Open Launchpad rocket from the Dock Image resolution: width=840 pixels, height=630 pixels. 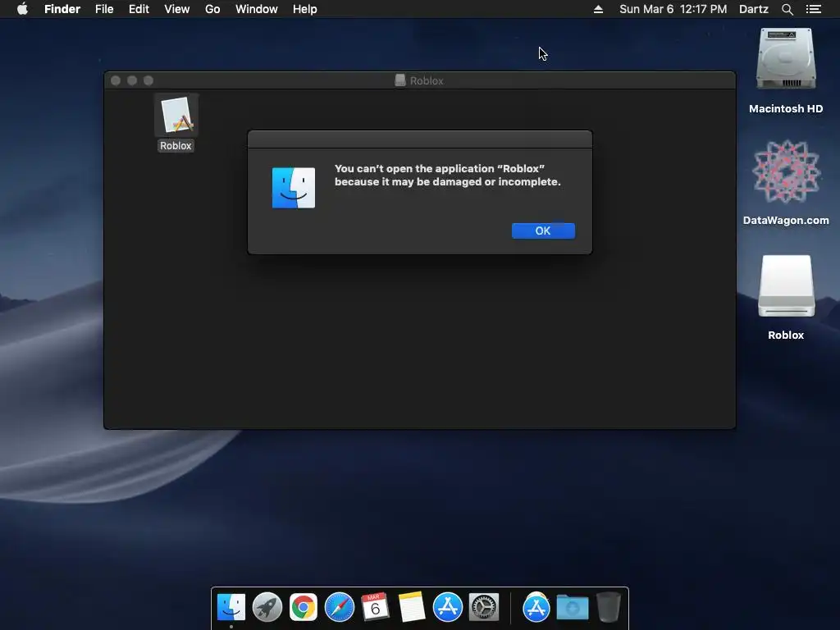point(267,607)
